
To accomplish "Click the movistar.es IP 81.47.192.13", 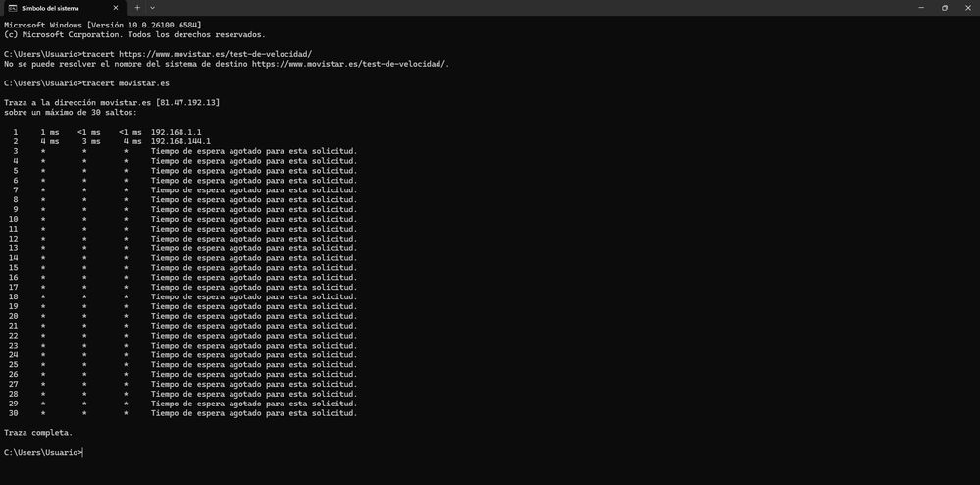I will point(187,102).
